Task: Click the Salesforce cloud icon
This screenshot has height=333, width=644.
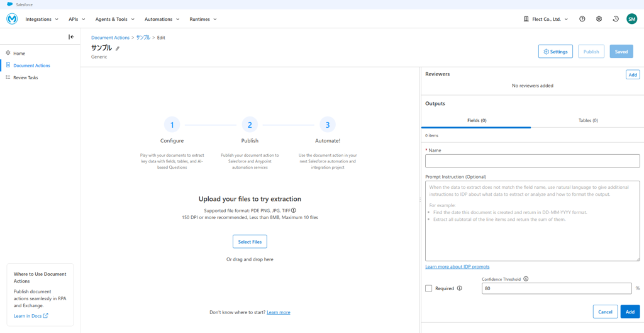Action: coord(9,4)
